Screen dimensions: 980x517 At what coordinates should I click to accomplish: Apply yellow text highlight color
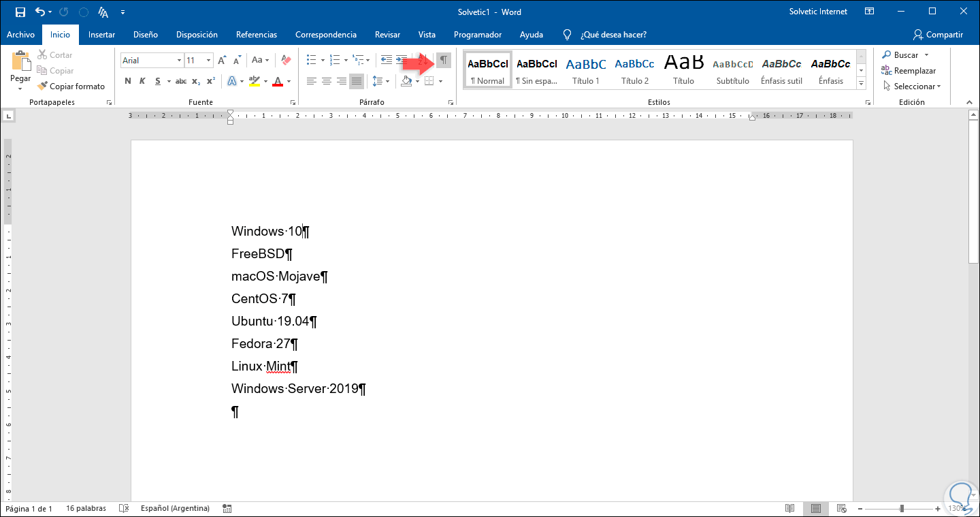click(254, 82)
